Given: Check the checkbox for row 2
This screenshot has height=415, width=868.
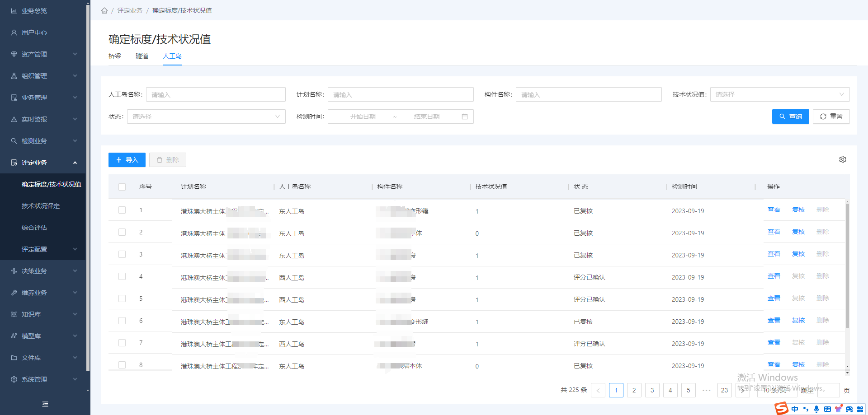Looking at the screenshot, I should click(122, 232).
